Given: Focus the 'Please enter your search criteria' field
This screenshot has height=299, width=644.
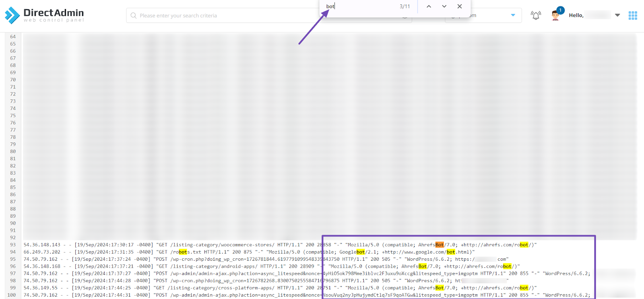Looking at the screenshot, I should point(225,16).
